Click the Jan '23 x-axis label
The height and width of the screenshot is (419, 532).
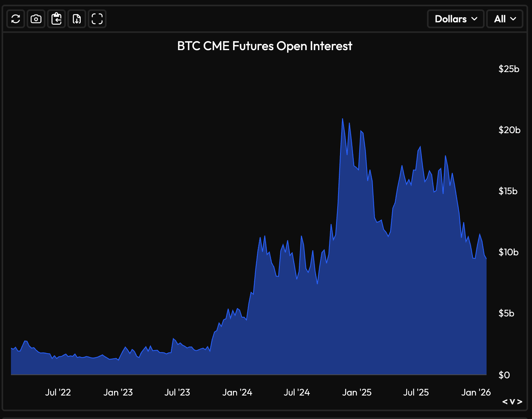(118, 392)
